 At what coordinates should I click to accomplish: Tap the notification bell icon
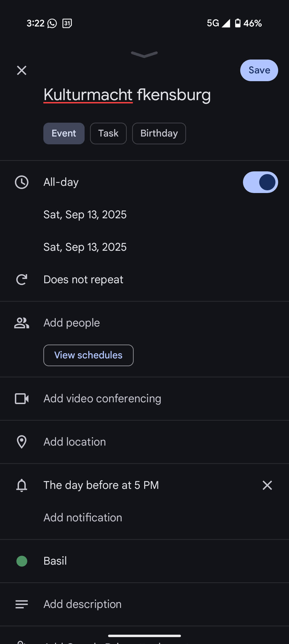22,485
